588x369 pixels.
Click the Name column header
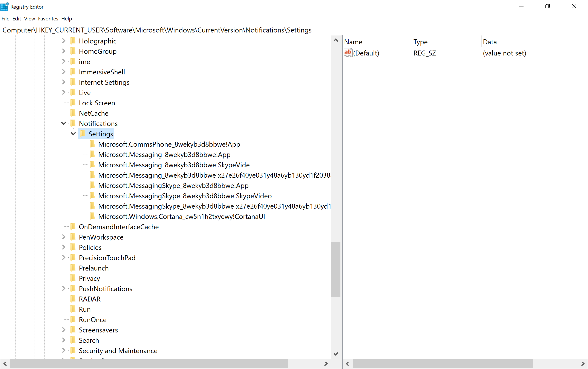377,42
